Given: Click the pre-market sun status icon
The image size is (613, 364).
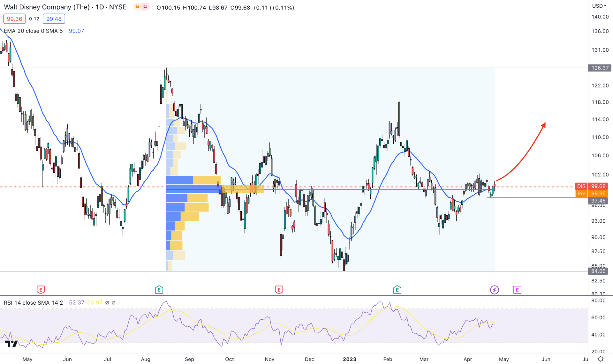Looking at the screenshot, I should pos(138,7).
